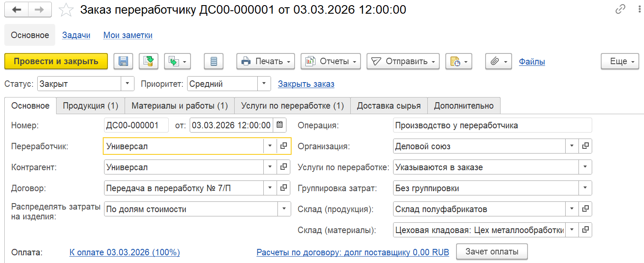Click the Провести и закрыть button

pyautogui.click(x=56, y=61)
